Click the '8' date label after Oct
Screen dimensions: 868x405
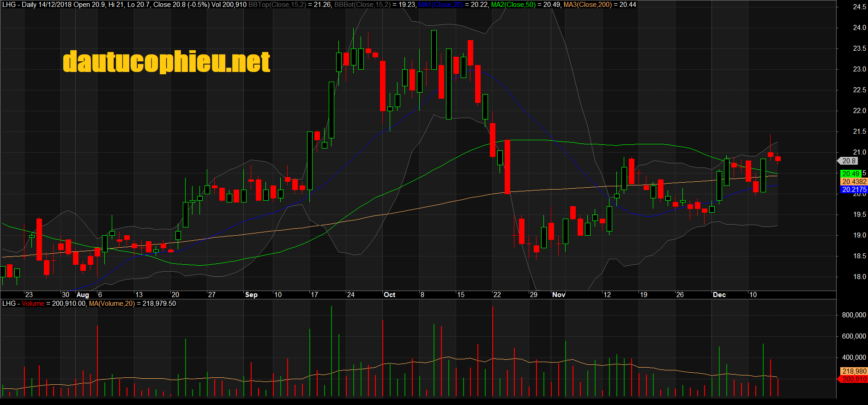(x=422, y=295)
